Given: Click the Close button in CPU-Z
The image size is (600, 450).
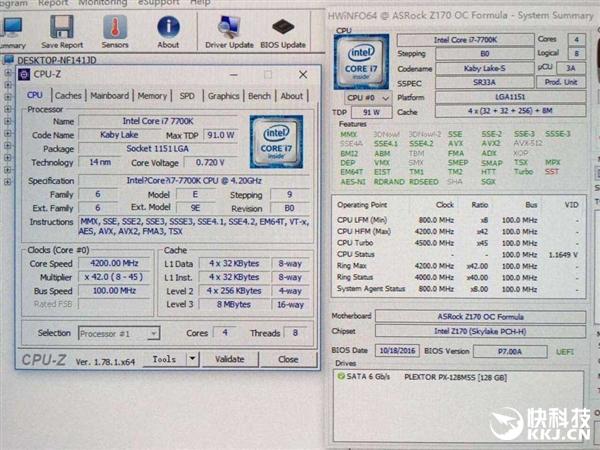Looking at the screenshot, I should tap(288, 359).
